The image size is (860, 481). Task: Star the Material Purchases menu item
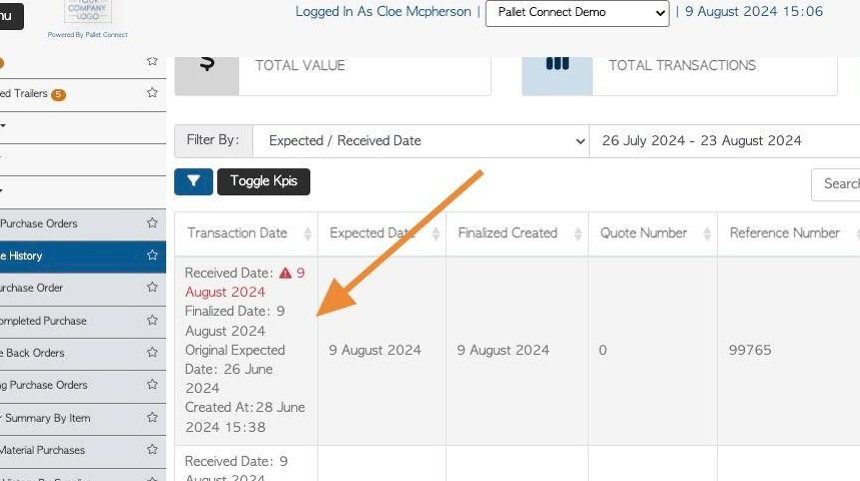[152, 449]
